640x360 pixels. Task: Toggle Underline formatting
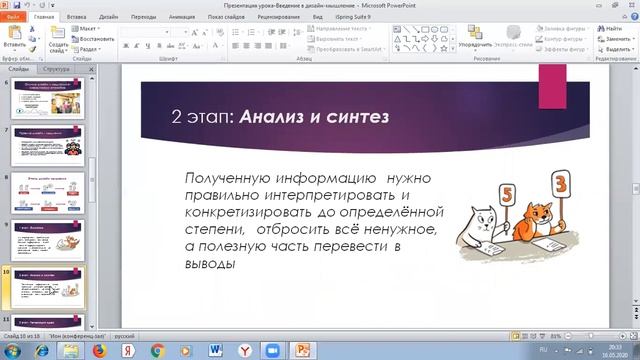pos(148,46)
